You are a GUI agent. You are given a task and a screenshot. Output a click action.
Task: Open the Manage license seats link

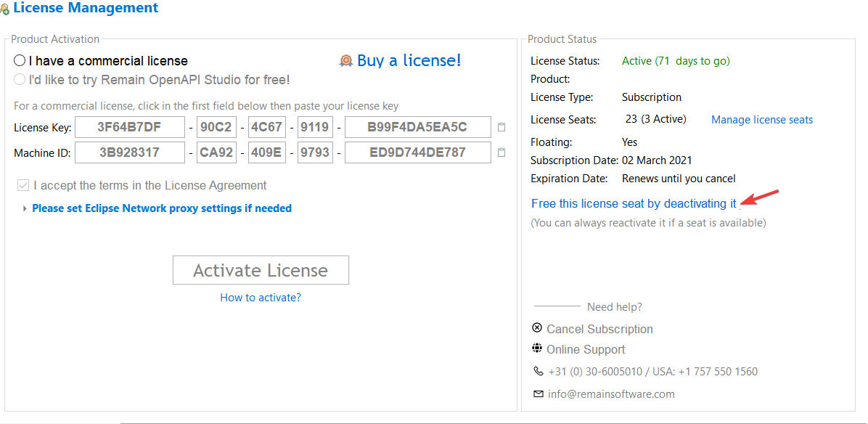pyautogui.click(x=762, y=120)
